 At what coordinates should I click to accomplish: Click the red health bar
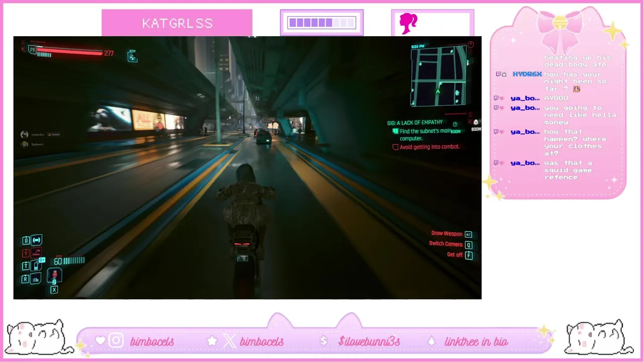click(69, 51)
